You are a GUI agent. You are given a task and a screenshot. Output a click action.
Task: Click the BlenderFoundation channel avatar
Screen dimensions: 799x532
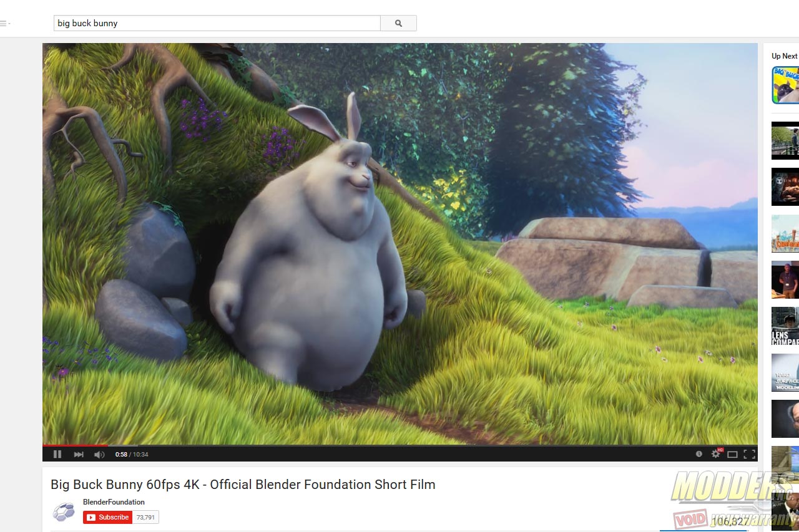click(64, 511)
